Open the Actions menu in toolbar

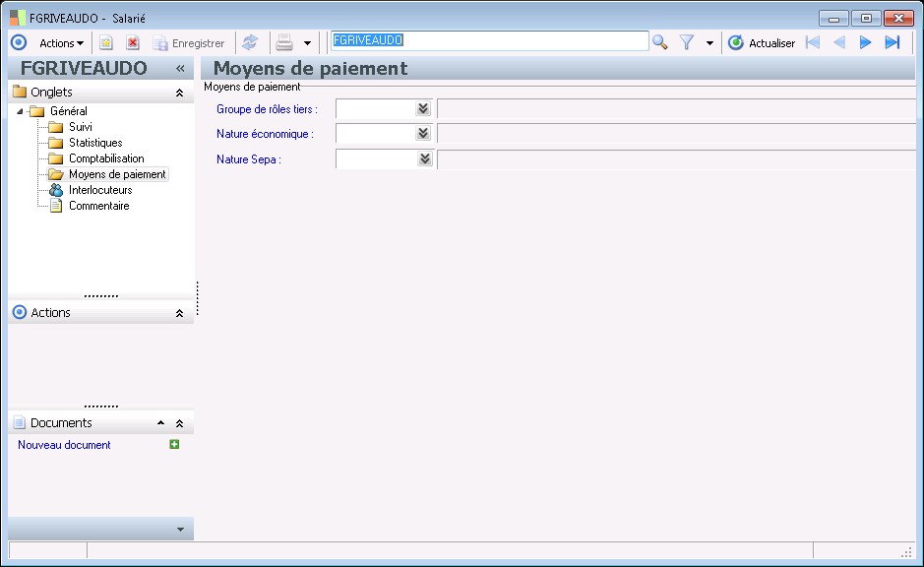[61, 43]
